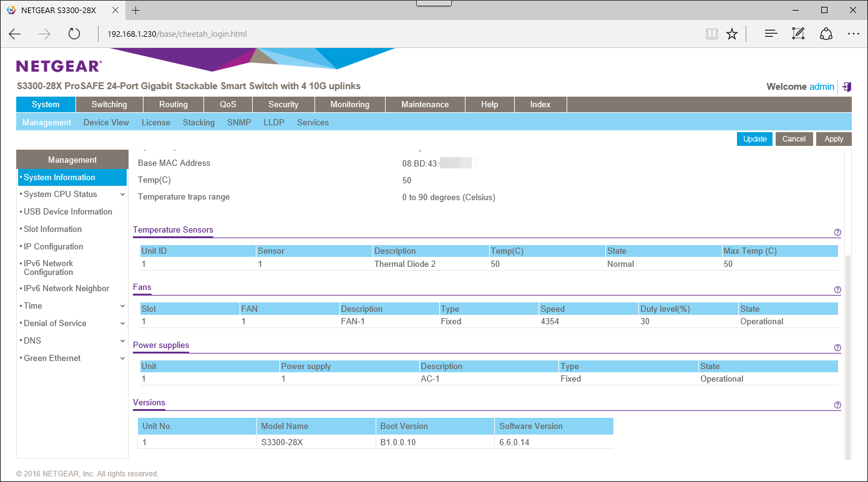Add page to favorites with star icon
The image size is (868, 482).
click(732, 34)
